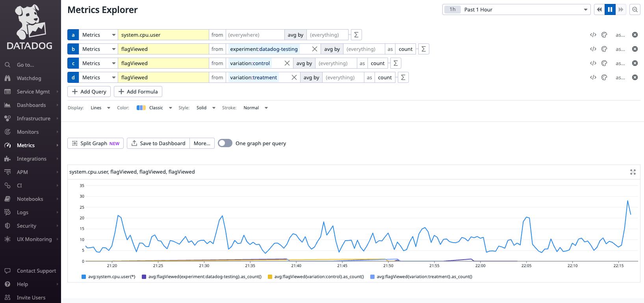This screenshot has width=644, height=303.
Task: Click the Notebooks sidebar icon
Action: [7, 199]
